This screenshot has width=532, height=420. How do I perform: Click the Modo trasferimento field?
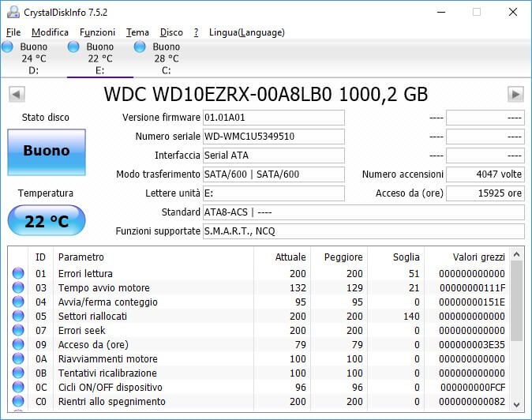[x=273, y=174]
